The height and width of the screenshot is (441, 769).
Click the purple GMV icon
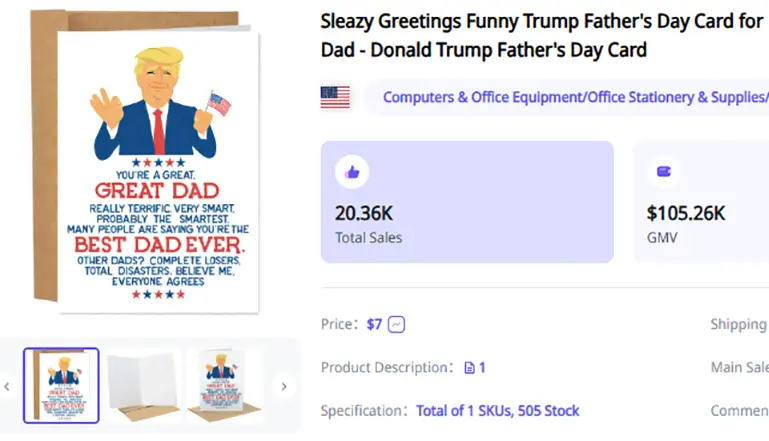click(x=663, y=172)
